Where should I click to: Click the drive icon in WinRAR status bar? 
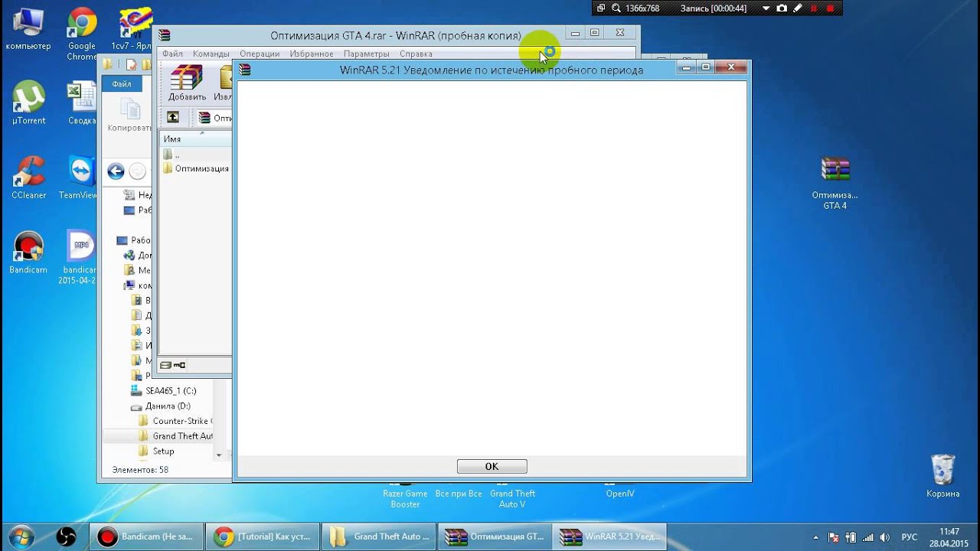[x=166, y=365]
